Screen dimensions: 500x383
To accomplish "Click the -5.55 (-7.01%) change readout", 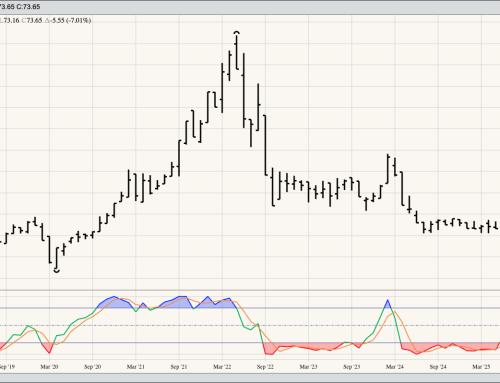I will [68, 20].
